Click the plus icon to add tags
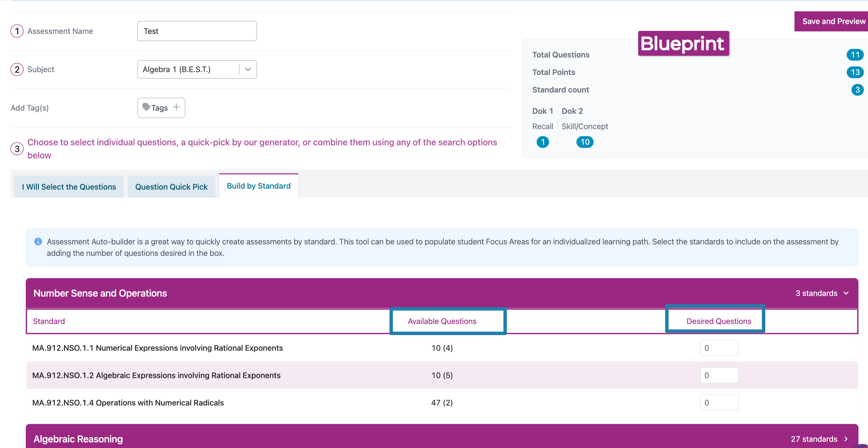 pyautogui.click(x=176, y=107)
